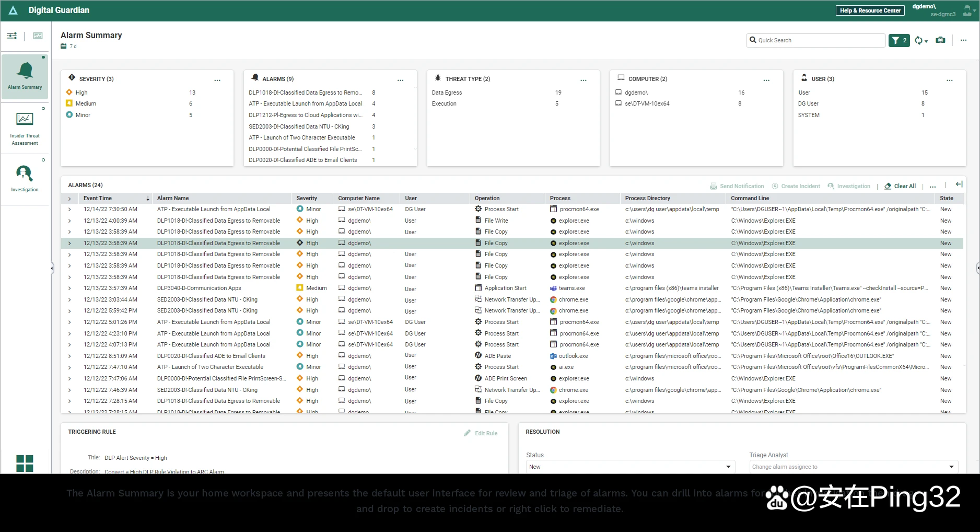980x532 pixels.
Task: Open the Status dropdown showing New
Action: 631,467
